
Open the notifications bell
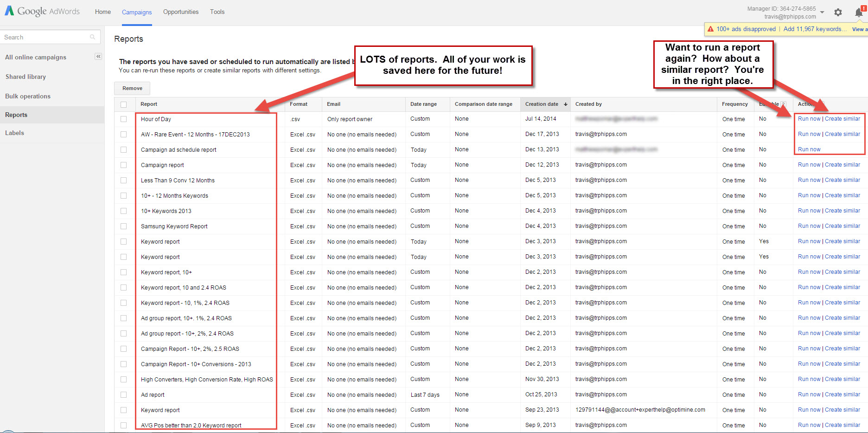point(857,13)
